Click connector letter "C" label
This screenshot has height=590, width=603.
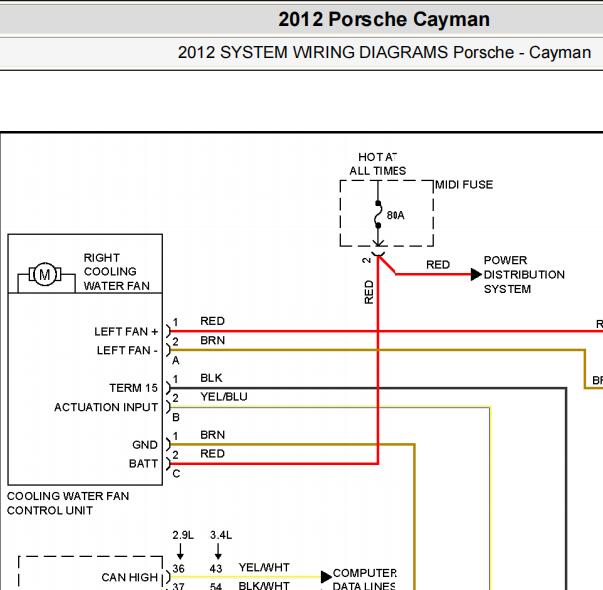point(176,473)
